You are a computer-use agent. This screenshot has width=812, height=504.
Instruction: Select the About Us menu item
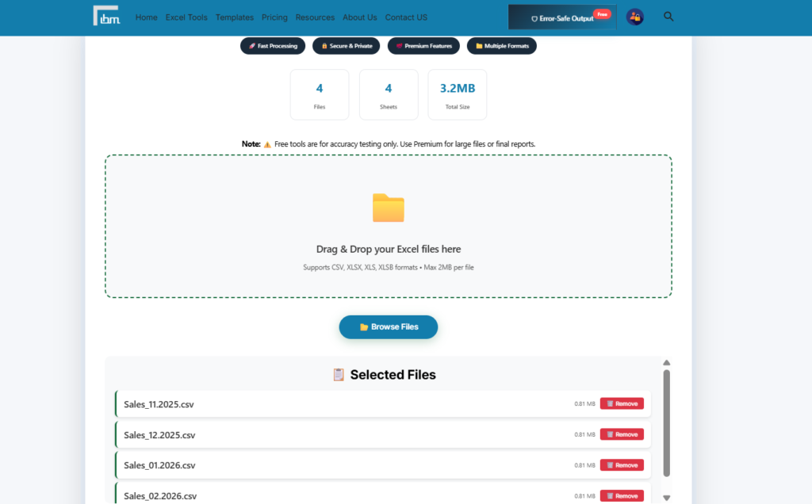point(359,17)
